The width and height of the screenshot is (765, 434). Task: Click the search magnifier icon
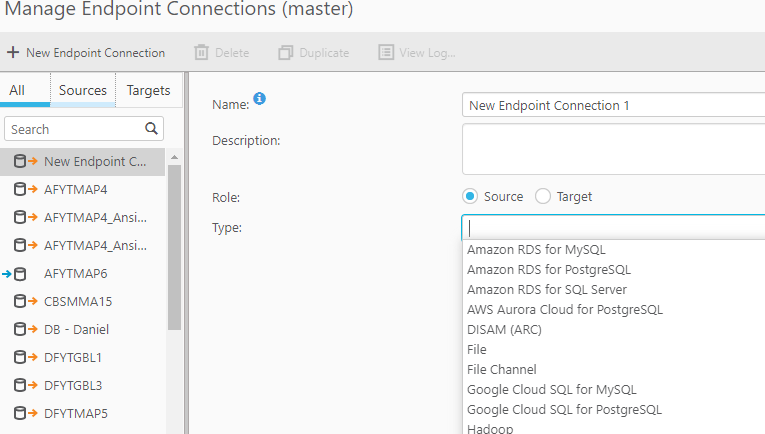pos(152,129)
